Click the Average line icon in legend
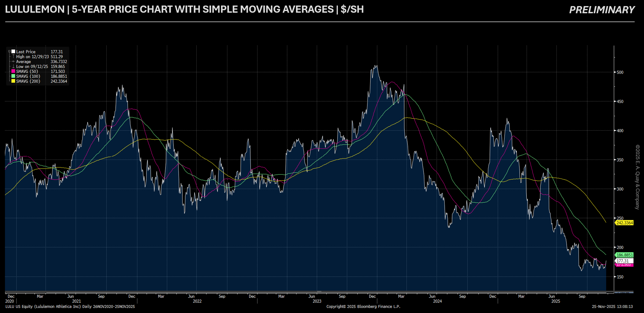This screenshot has height=313, width=644. 13,62
